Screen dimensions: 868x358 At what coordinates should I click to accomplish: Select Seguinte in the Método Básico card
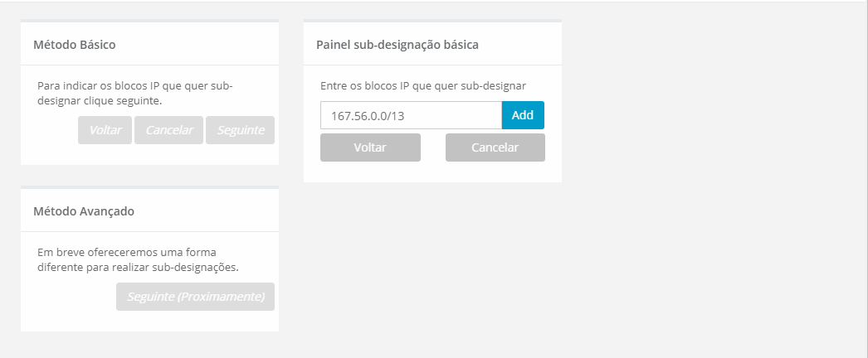(240, 130)
